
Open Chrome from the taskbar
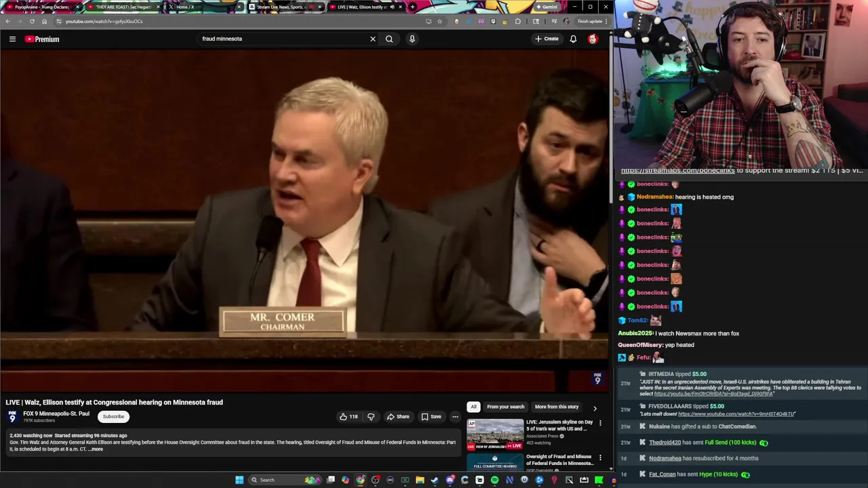360,480
